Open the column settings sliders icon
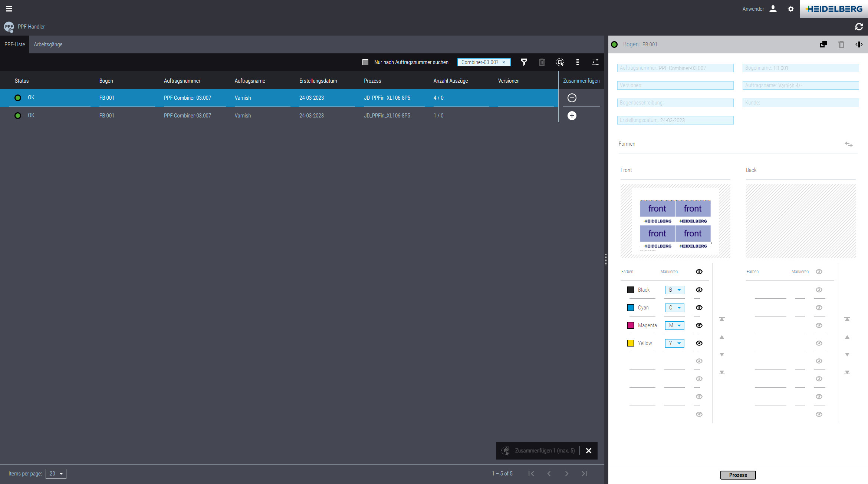The image size is (868, 484). click(595, 62)
